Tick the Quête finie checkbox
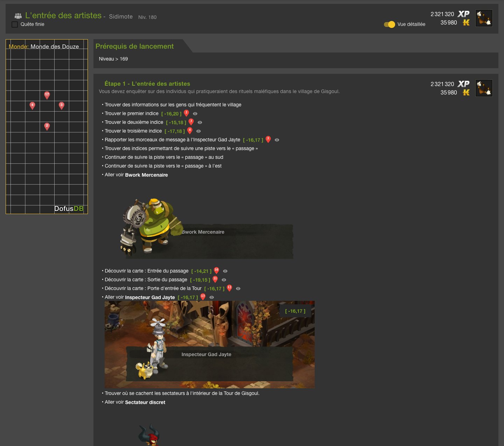The image size is (504, 446). (15, 24)
